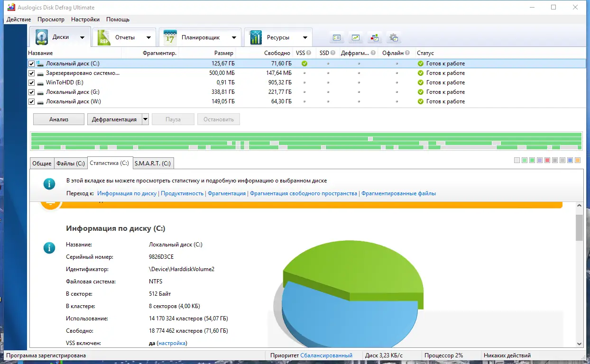Switch to the S.M.A.R.T. (C:) tab
Viewport: 590px width, 364px height.
[153, 163]
